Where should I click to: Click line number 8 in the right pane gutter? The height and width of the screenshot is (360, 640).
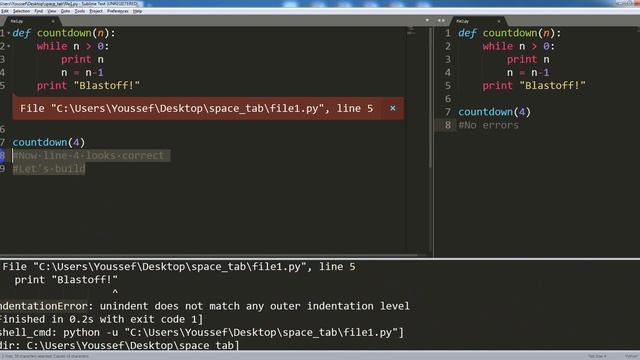[x=448, y=125]
